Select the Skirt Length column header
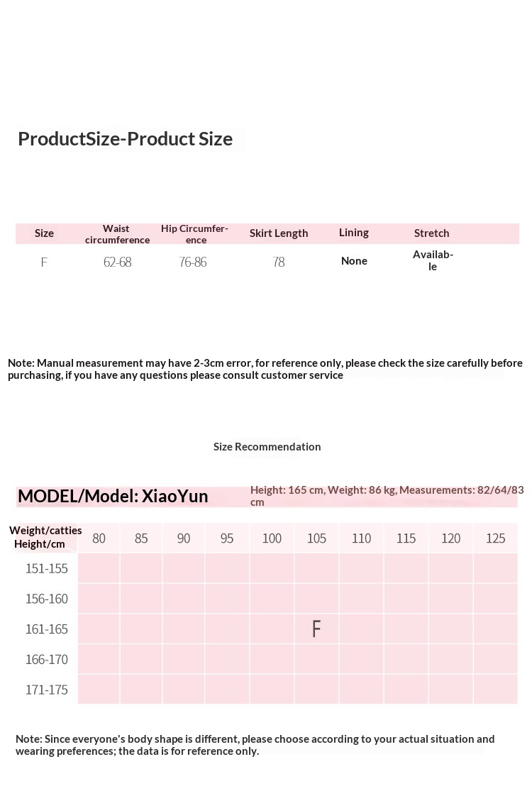Image resolution: width=532 pixels, height=791 pixels. click(279, 233)
